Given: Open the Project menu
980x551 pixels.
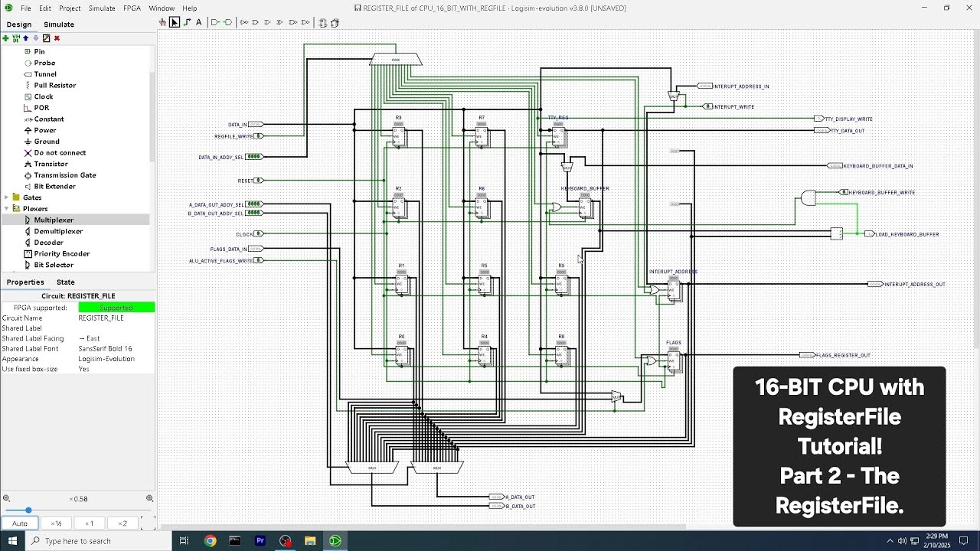Looking at the screenshot, I should click(x=70, y=8).
